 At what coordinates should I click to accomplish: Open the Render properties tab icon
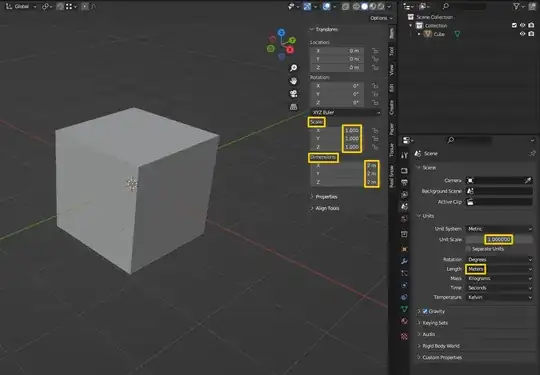tap(405, 171)
